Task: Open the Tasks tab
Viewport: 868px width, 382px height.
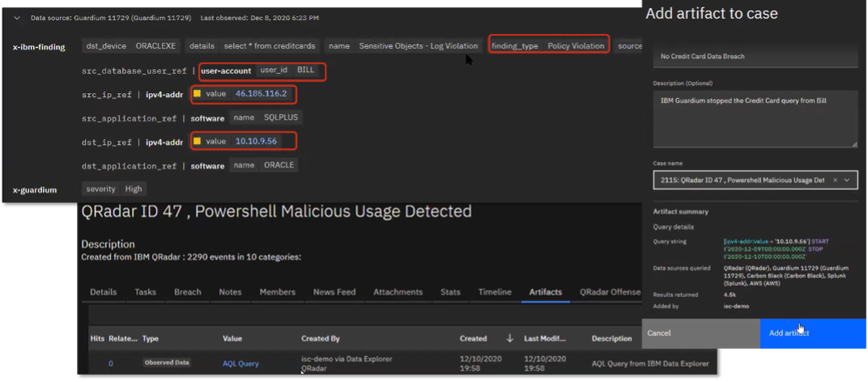Action: (x=146, y=292)
